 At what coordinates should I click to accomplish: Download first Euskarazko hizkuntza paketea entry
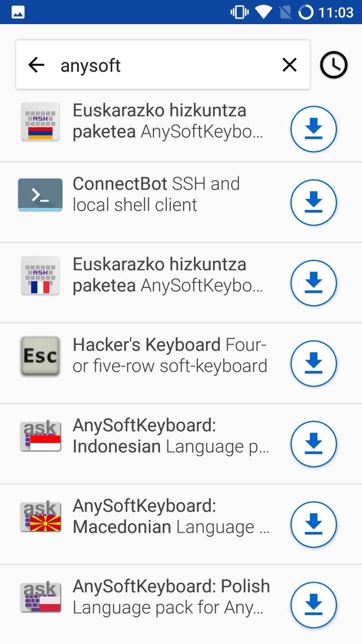(x=314, y=129)
